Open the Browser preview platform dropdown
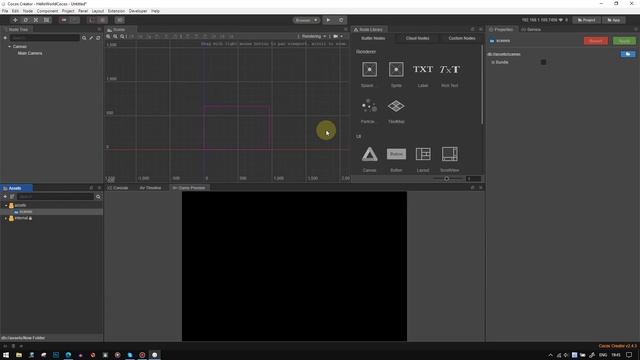640x360 pixels. [x=306, y=20]
